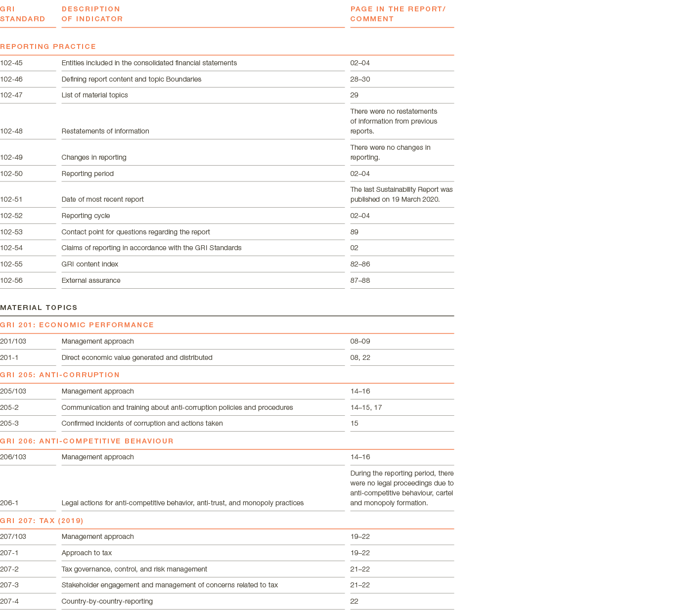Click 'Entities included in the consolidated financial statements'
The height and width of the screenshot is (616, 673).
pyautogui.click(x=149, y=63)
